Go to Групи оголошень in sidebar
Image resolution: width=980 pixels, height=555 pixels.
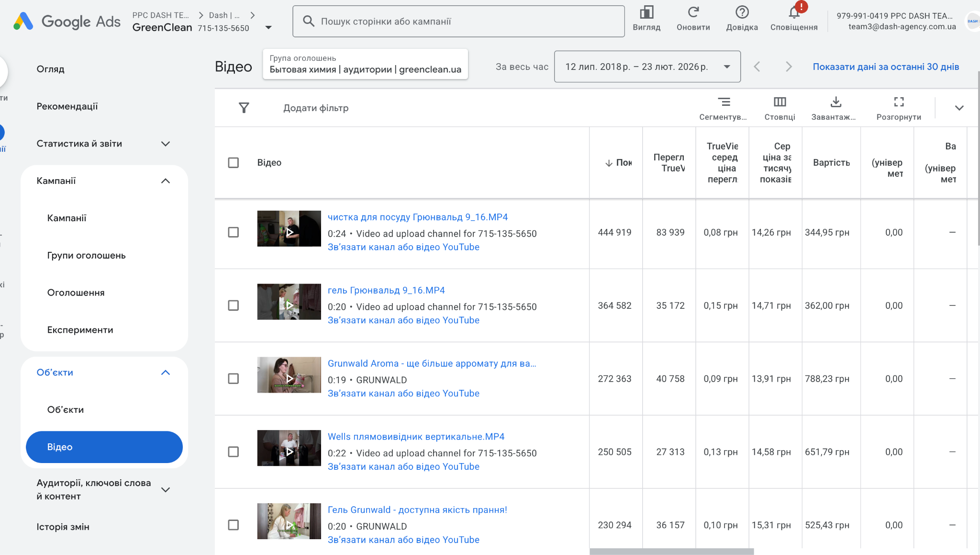(86, 255)
